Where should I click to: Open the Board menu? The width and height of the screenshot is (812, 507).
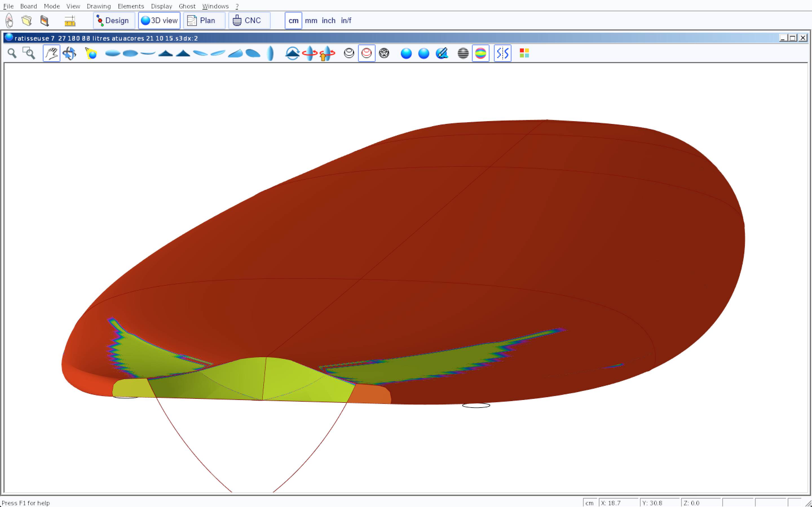tap(28, 6)
